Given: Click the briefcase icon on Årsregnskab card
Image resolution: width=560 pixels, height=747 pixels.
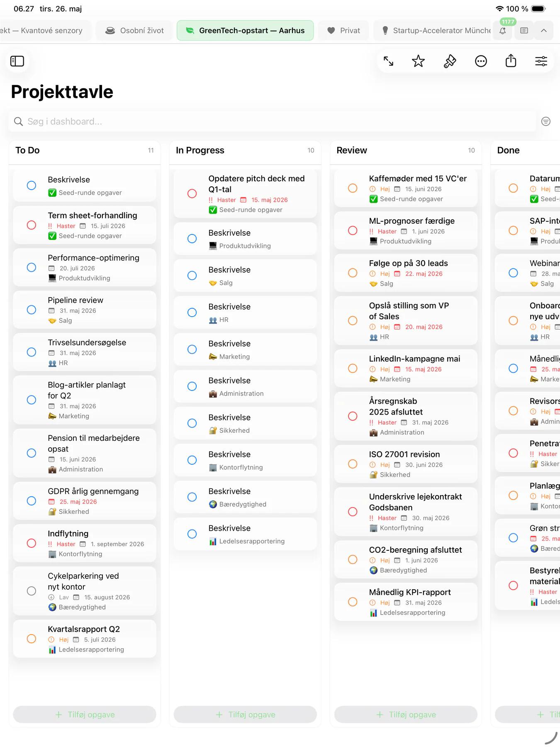Looking at the screenshot, I should click(373, 432).
